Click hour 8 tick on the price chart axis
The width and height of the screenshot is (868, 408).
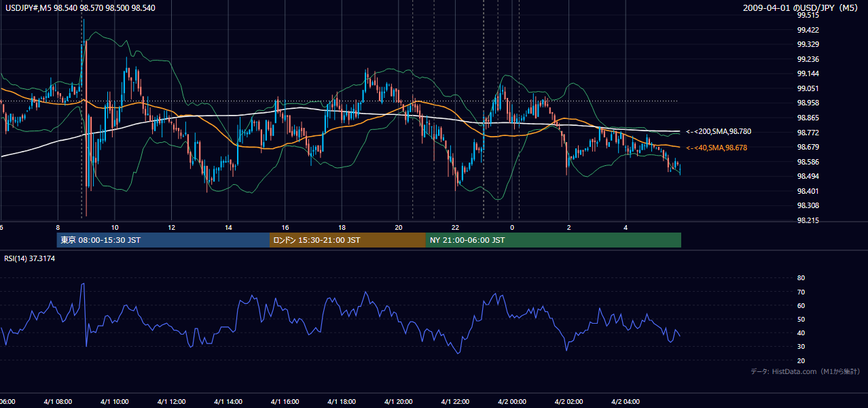click(58, 227)
